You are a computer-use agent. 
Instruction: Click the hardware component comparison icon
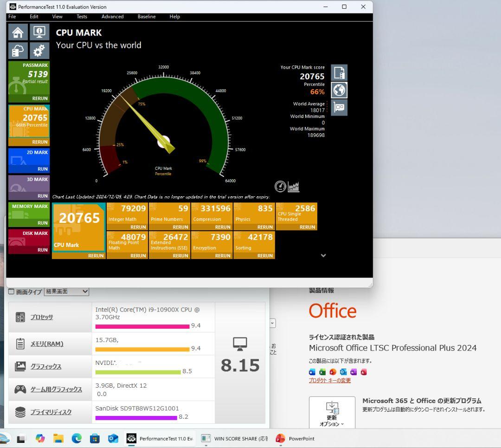pyautogui.click(x=339, y=107)
